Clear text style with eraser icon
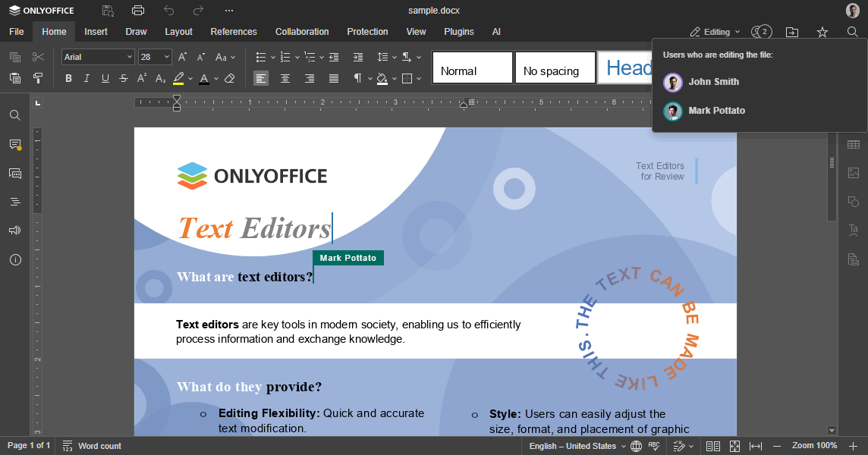The height and width of the screenshot is (455, 868). (230, 79)
